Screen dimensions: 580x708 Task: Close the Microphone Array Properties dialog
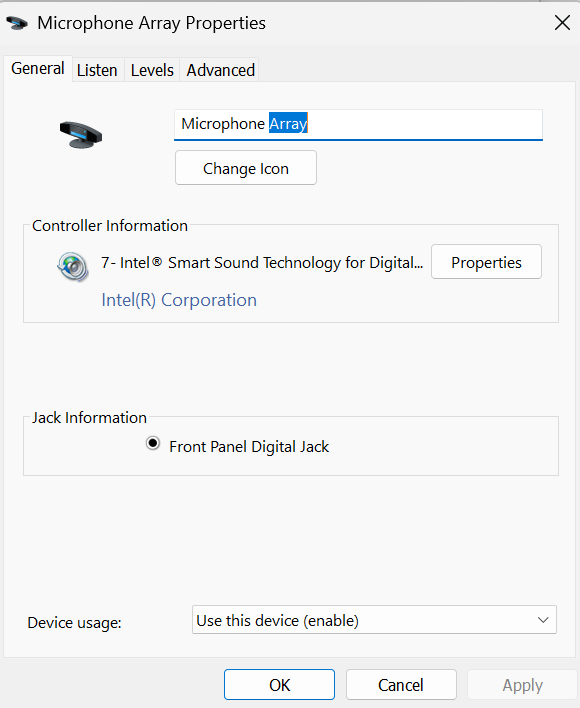562,23
